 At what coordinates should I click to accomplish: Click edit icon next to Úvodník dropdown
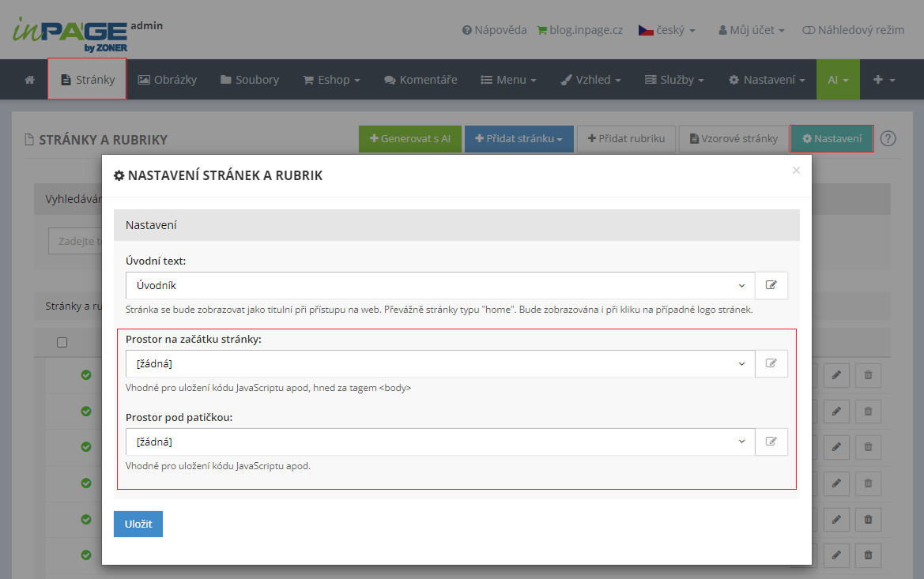771,285
